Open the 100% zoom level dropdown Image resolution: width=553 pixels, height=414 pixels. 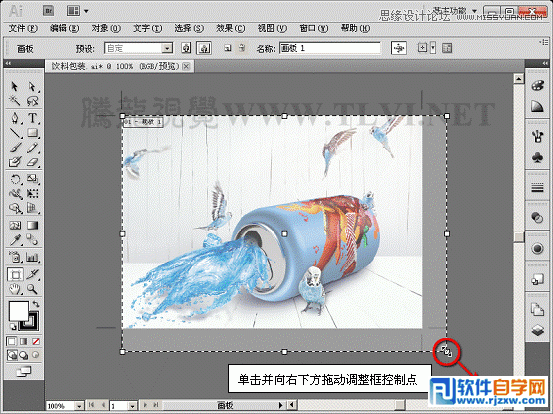(x=79, y=406)
